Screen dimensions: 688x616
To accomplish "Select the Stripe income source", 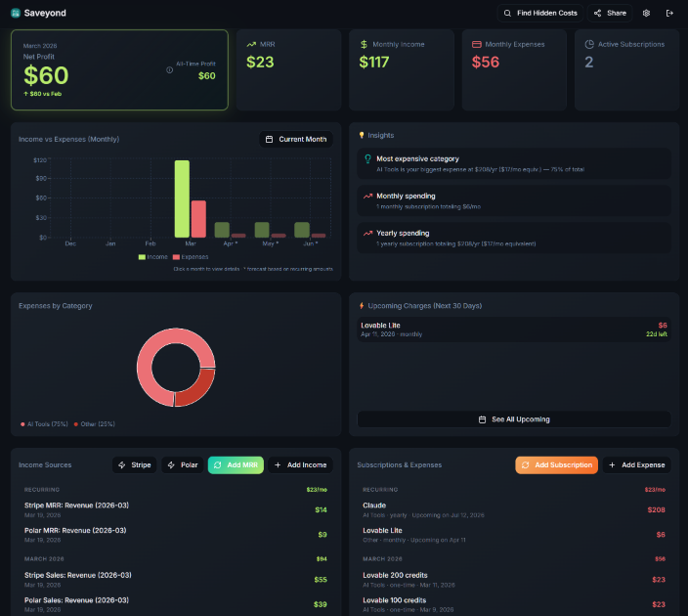I will pyautogui.click(x=135, y=464).
